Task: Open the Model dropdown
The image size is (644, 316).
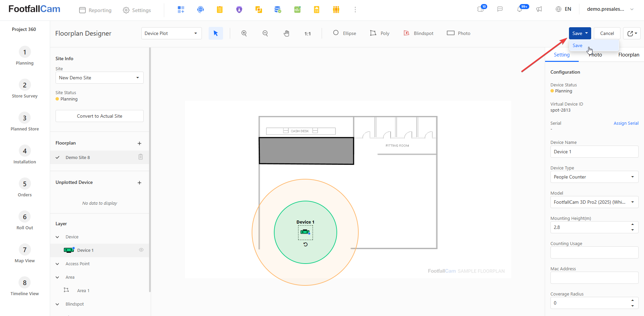Action: (x=594, y=202)
